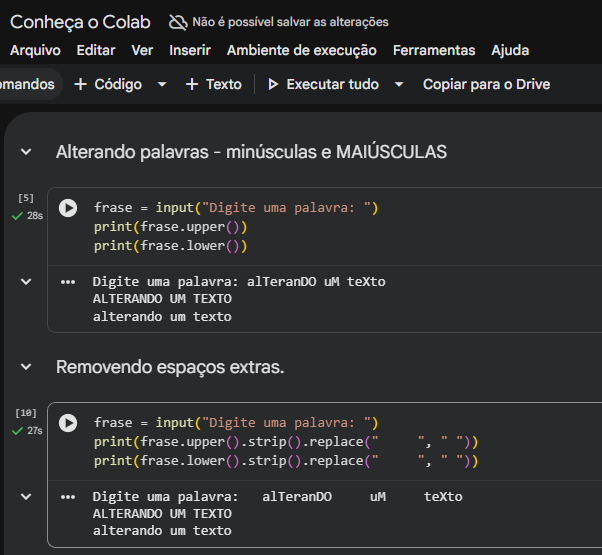The height and width of the screenshot is (555, 602).
Task: Click code line print(frase.upper()) in cell [5]
Action: click(x=170, y=227)
